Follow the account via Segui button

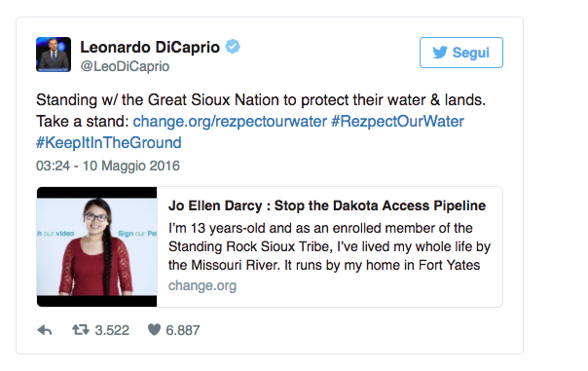pos(461,53)
